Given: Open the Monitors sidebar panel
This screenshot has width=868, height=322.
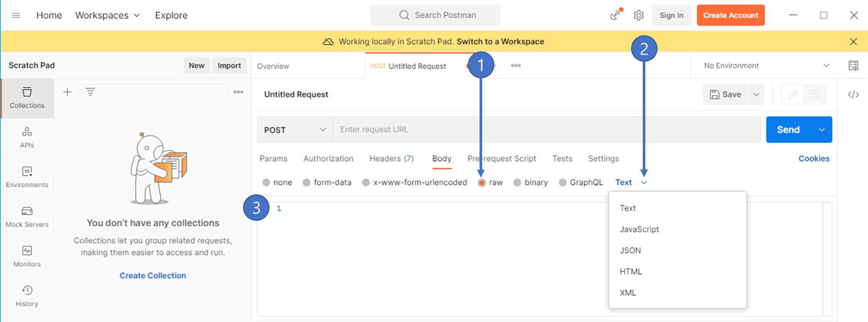Looking at the screenshot, I should coord(27,256).
